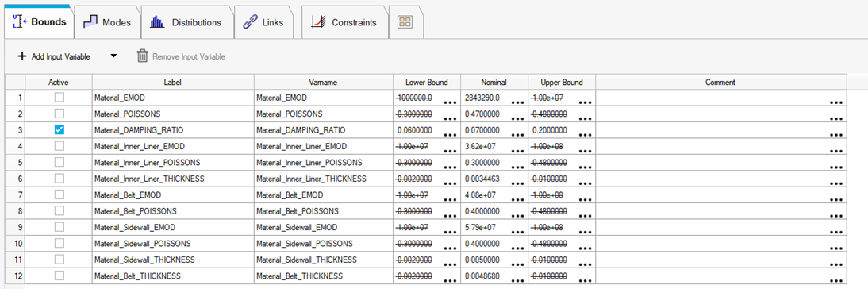Click Remove Input Variable button
The width and height of the screenshot is (868, 289).
point(181,56)
